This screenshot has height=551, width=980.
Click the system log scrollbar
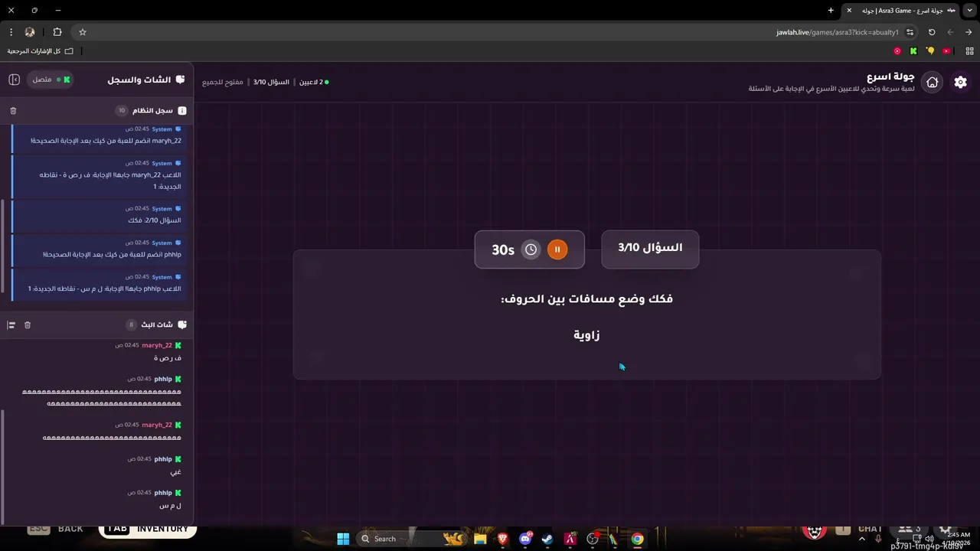4,245
